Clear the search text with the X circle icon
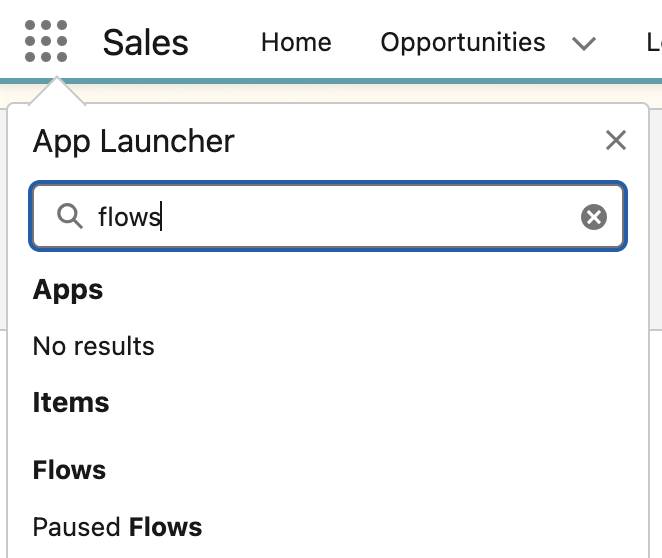The image size is (662, 558). click(594, 217)
